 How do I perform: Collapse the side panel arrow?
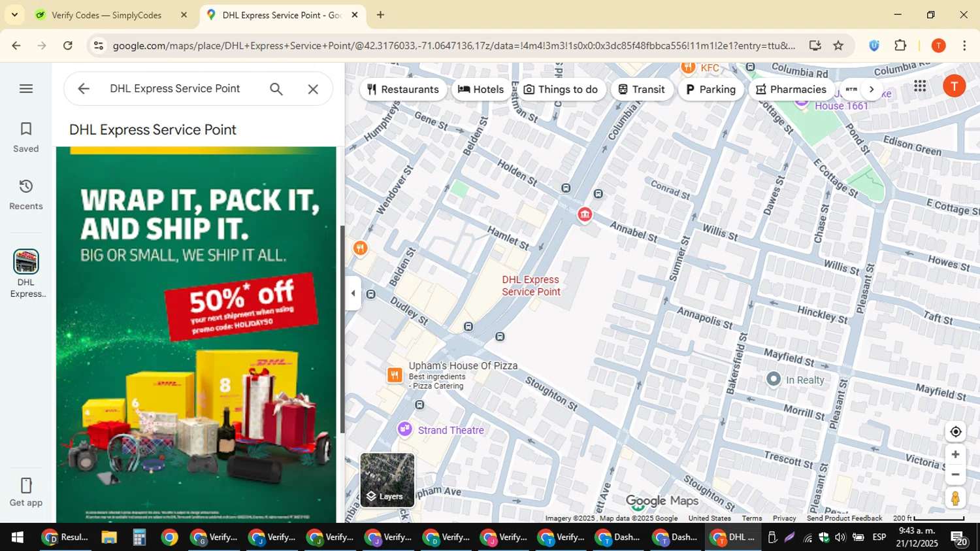[353, 293]
